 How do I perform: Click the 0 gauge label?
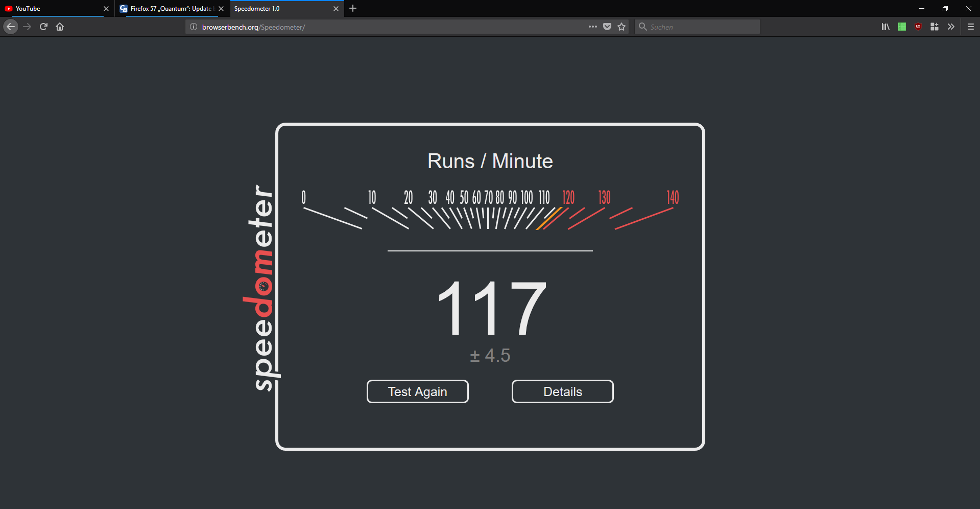(303, 197)
